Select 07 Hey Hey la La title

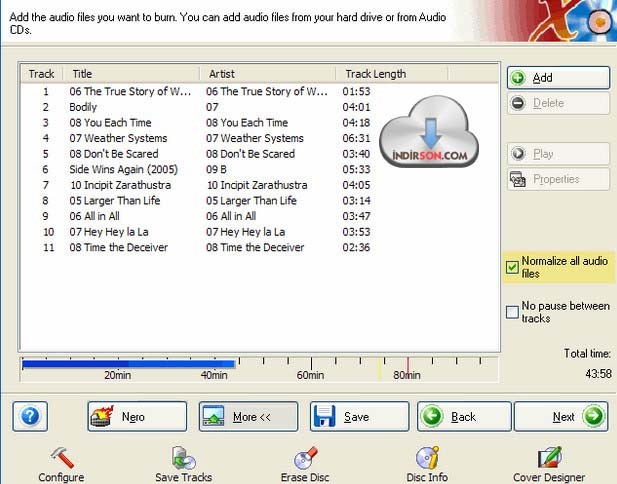[109, 232]
